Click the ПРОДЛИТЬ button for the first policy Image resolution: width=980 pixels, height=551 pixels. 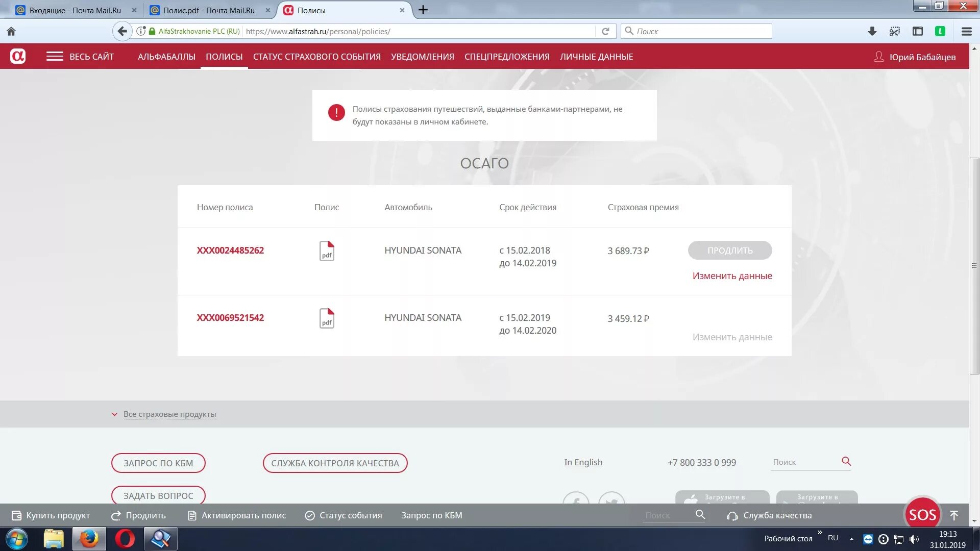[730, 251]
